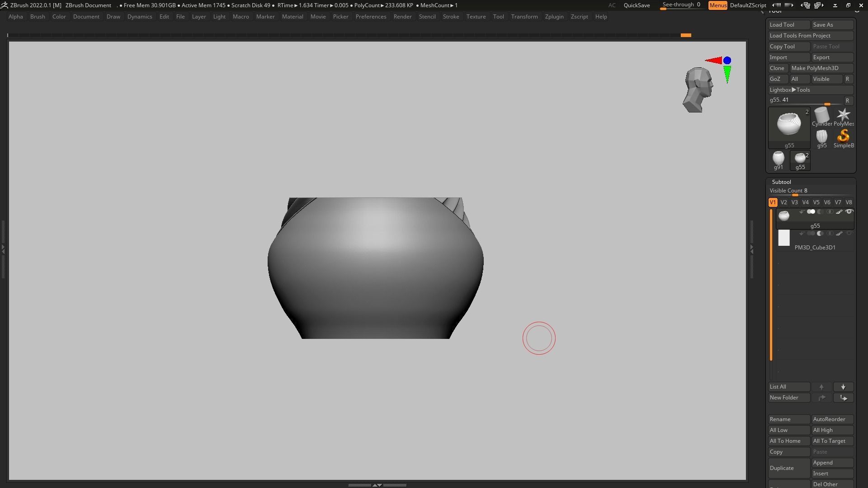
Task: Click the move subtool down arrow
Action: pos(843,387)
